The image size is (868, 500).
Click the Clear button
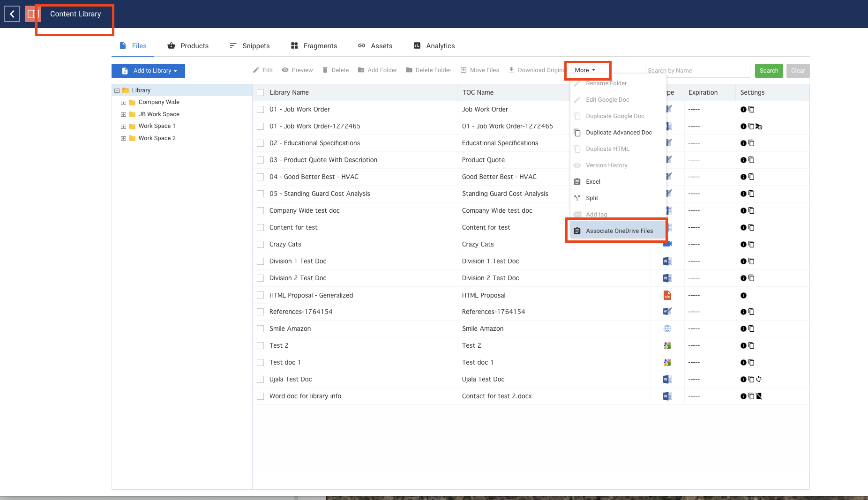(797, 70)
